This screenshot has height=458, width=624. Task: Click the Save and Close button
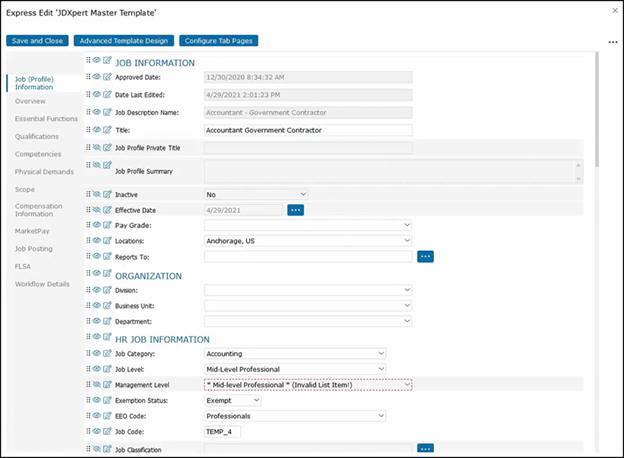coord(37,41)
